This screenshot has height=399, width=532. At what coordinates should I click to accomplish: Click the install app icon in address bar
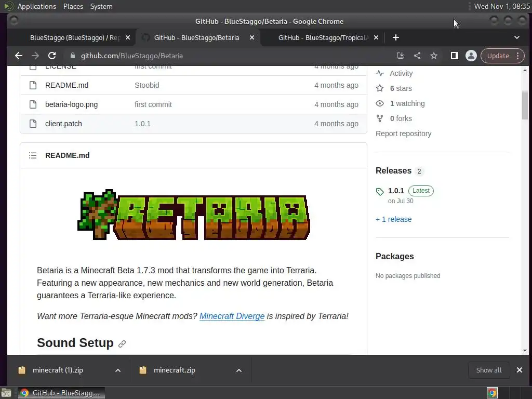point(401,56)
